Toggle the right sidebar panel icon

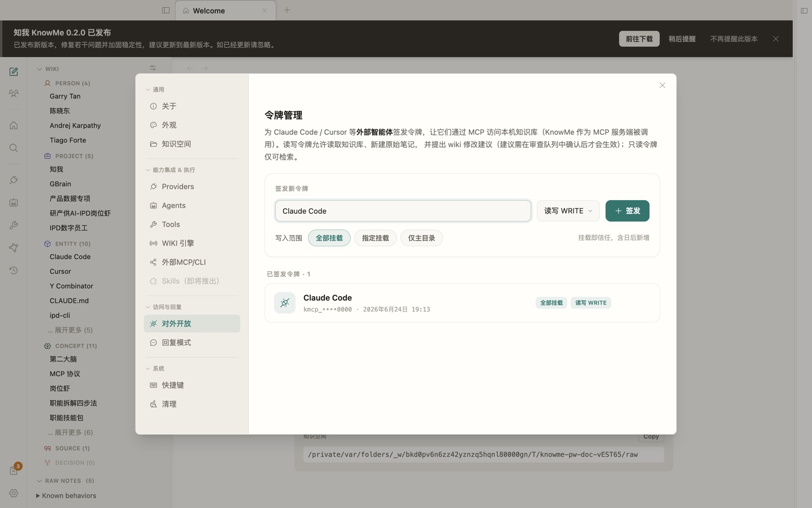804,11
